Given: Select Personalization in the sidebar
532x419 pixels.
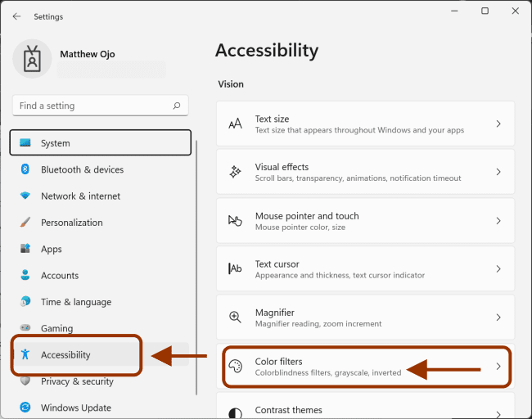Looking at the screenshot, I should coord(101,223).
